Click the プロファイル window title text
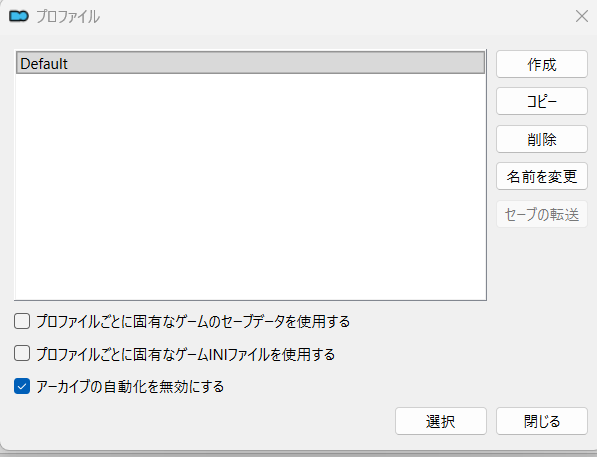The image size is (597, 457). 68,17
